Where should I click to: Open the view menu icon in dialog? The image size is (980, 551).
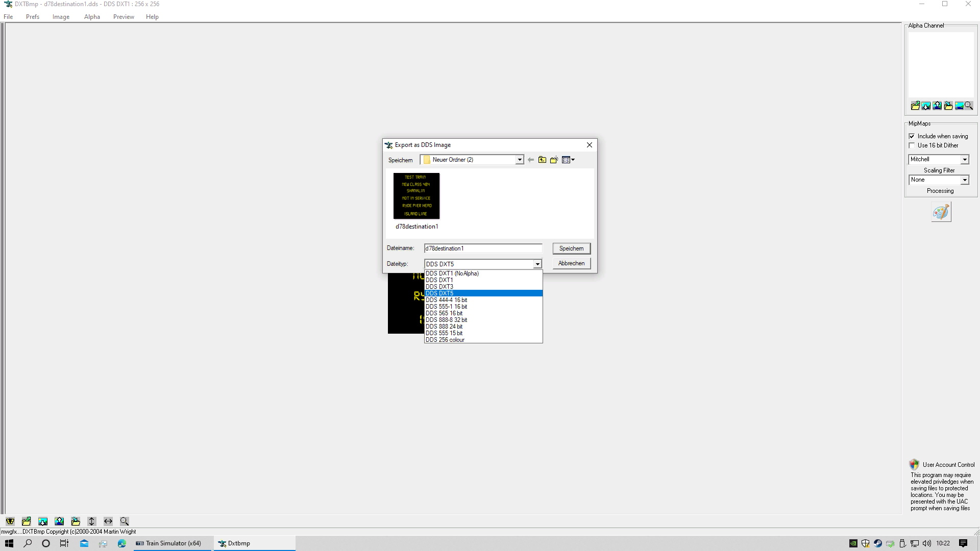click(568, 160)
